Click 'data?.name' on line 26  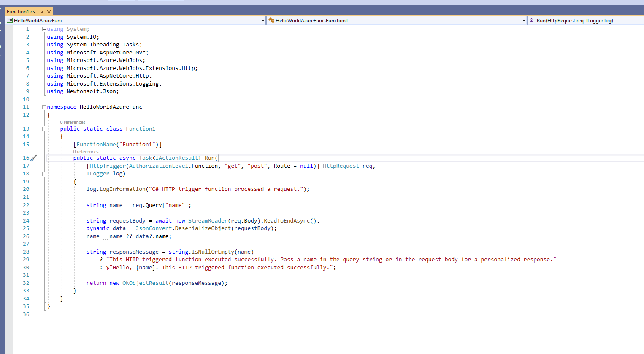click(152, 236)
